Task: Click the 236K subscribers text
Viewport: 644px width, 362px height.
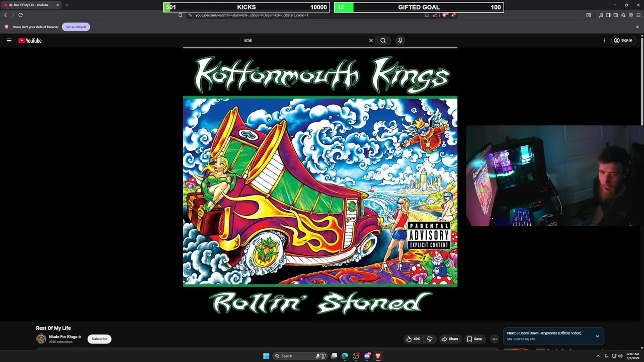Action: [61, 342]
